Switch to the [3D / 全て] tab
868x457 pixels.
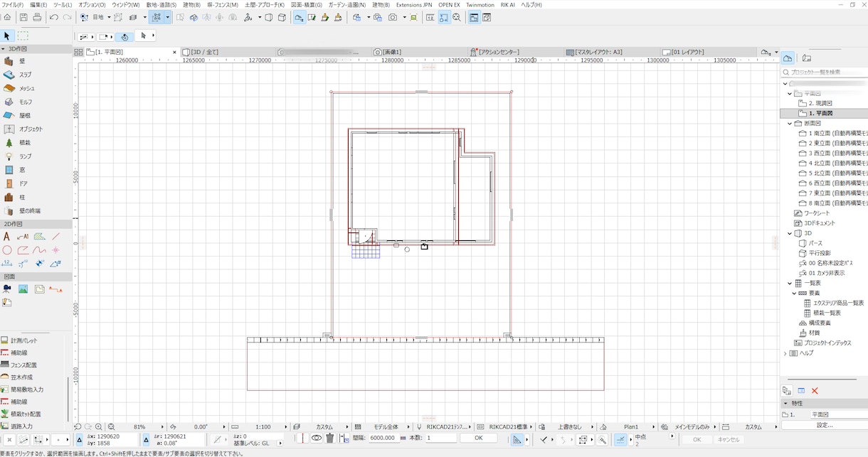229,52
